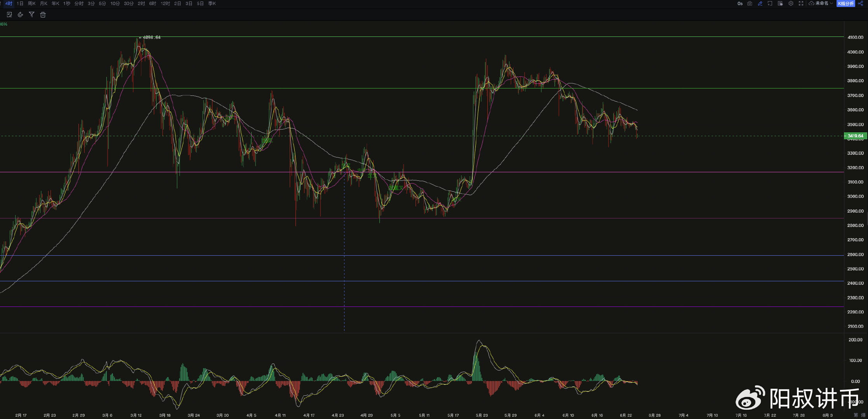Click the K线分析 button
The height and width of the screenshot is (419, 868).
click(x=845, y=3)
